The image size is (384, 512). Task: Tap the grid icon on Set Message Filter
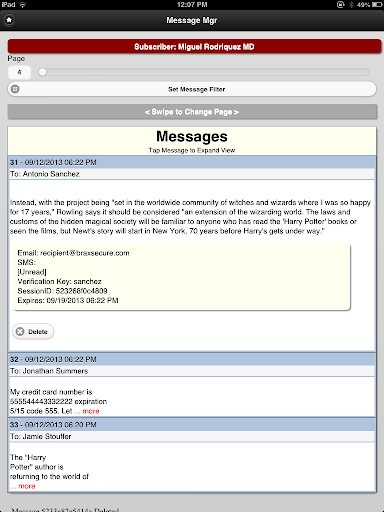15,89
